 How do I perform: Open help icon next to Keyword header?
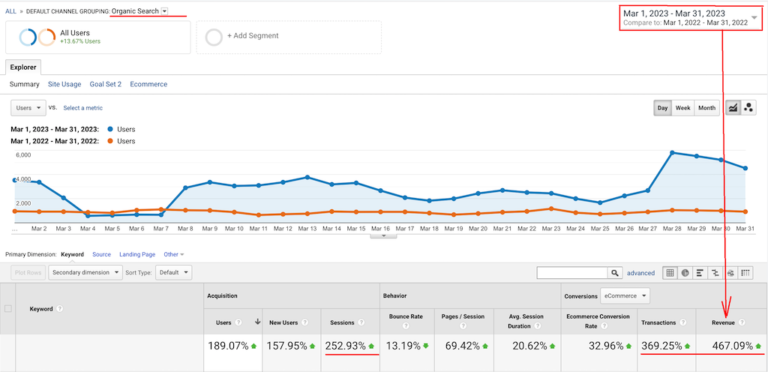pos(60,309)
